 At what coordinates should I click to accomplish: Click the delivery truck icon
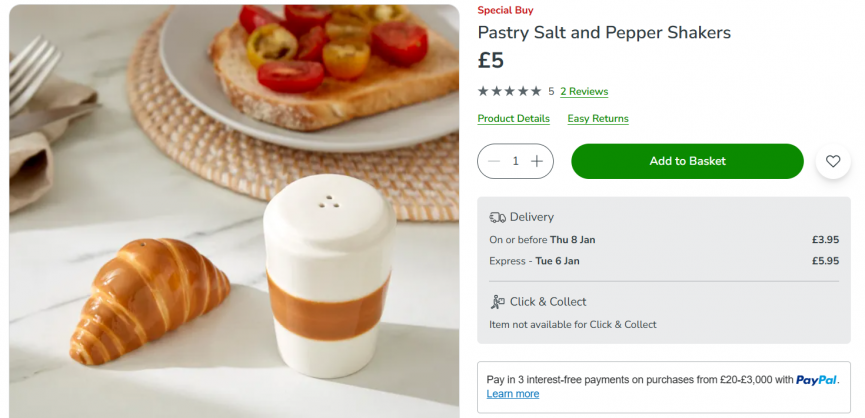(497, 217)
